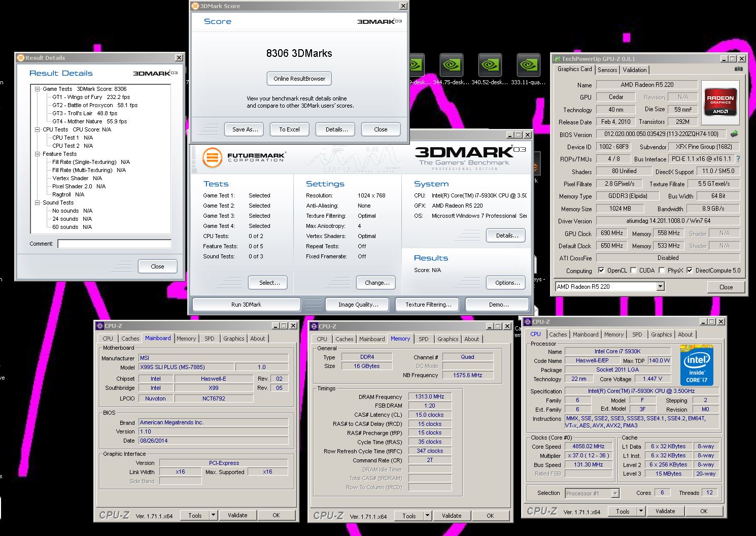Click Validate in CPU-Z Memory window

(x=452, y=516)
